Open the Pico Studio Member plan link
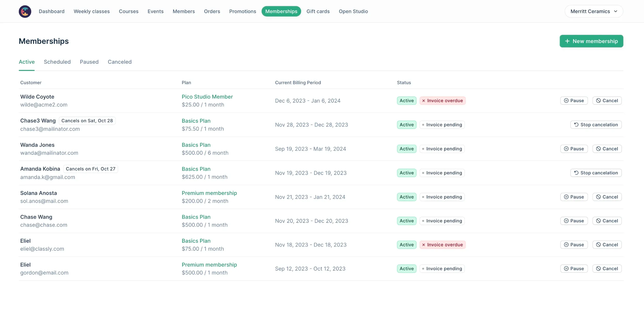The image size is (644, 317). point(207,96)
